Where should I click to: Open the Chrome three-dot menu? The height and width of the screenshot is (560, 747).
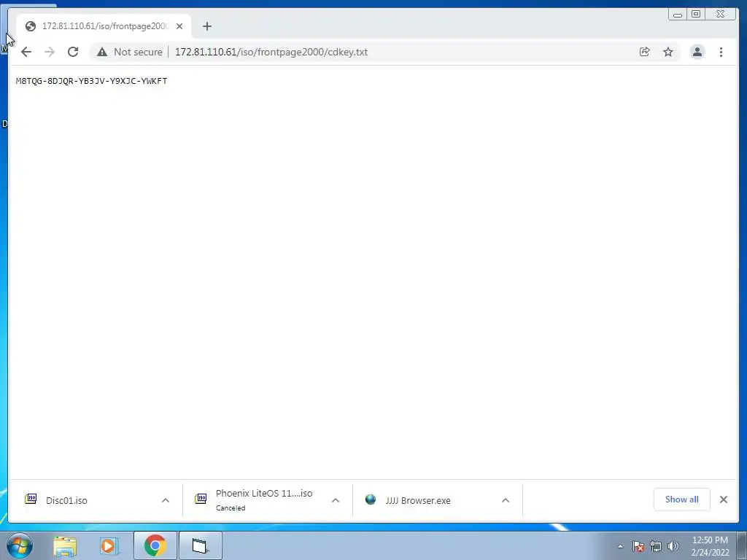point(721,52)
